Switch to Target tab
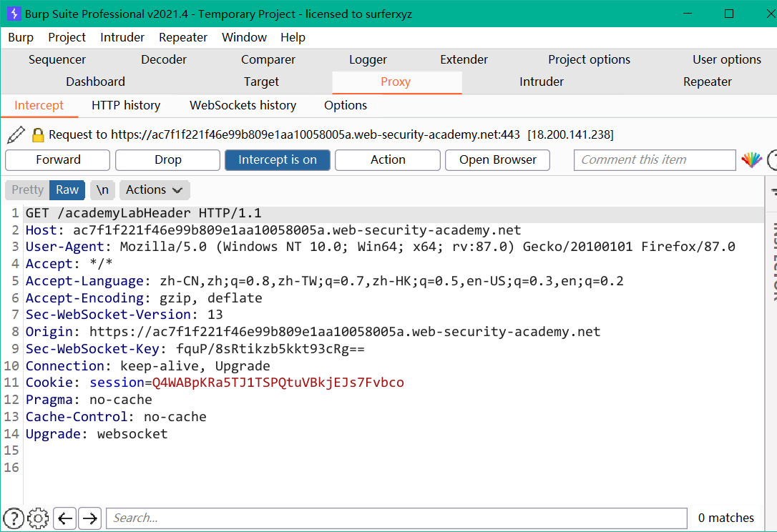777x532 pixels. pos(261,82)
